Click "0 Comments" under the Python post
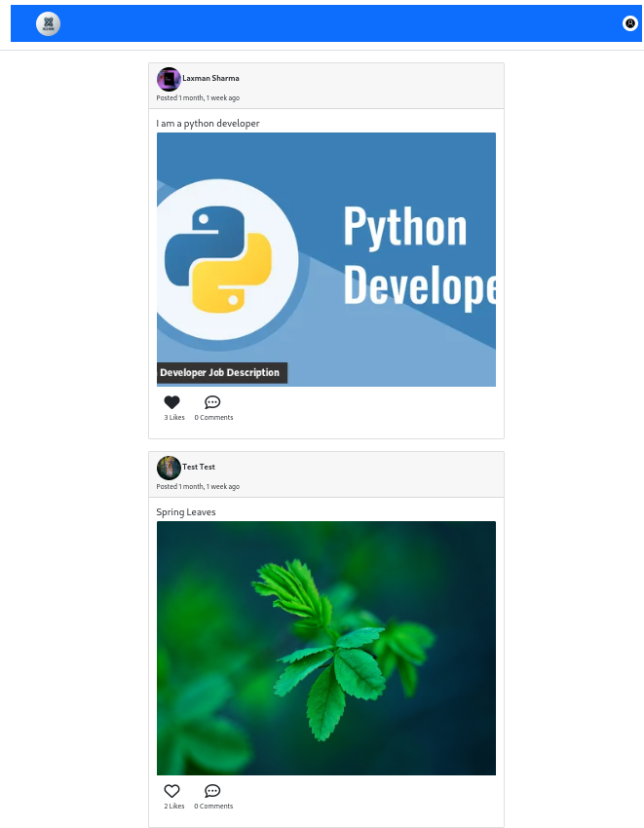The width and height of the screenshot is (644, 828). click(x=213, y=418)
